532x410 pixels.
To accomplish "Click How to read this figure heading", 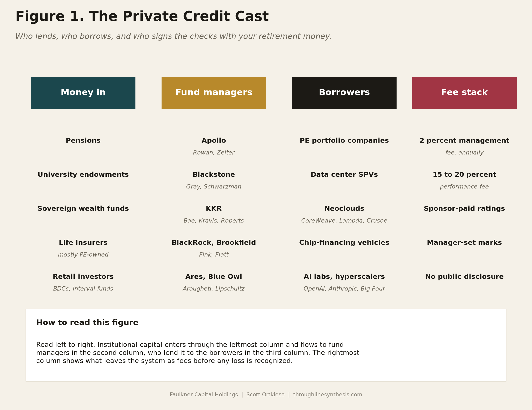I will [87, 323].
